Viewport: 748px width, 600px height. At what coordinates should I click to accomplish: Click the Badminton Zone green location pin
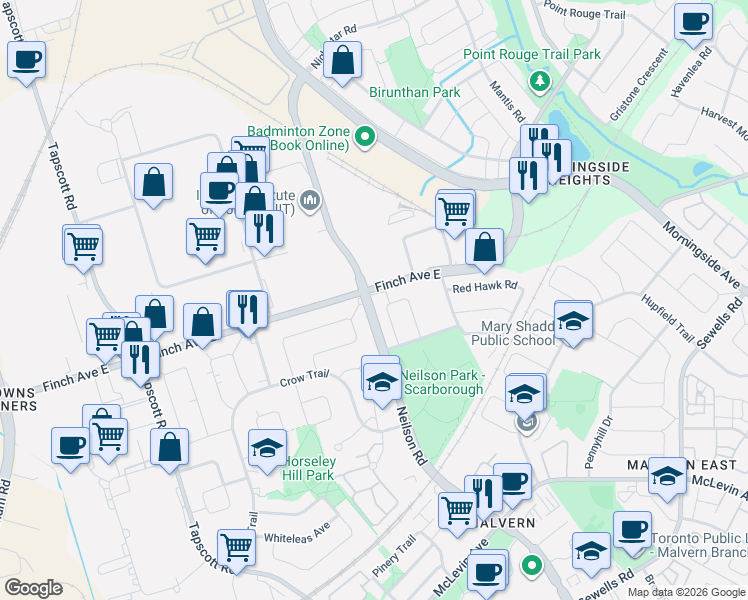pos(365,137)
